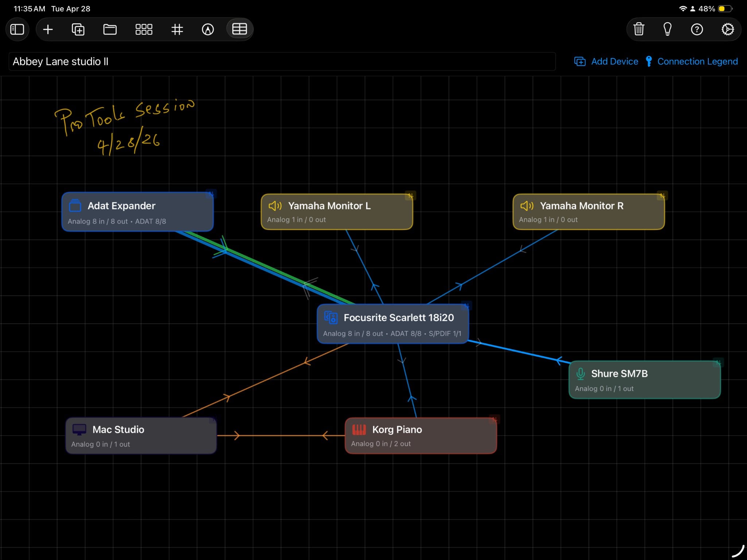This screenshot has width=747, height=560.
Task: Open the six-square grid view icon
Action: 144,29
